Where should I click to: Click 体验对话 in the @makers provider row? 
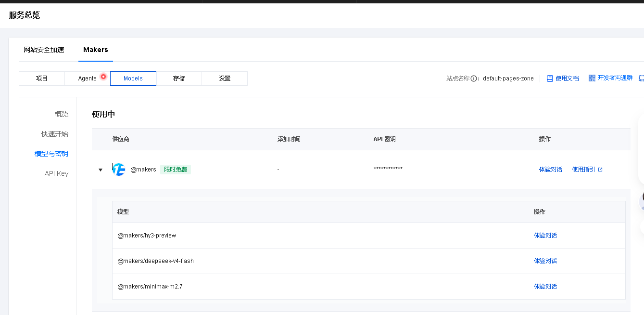point(551,170)
